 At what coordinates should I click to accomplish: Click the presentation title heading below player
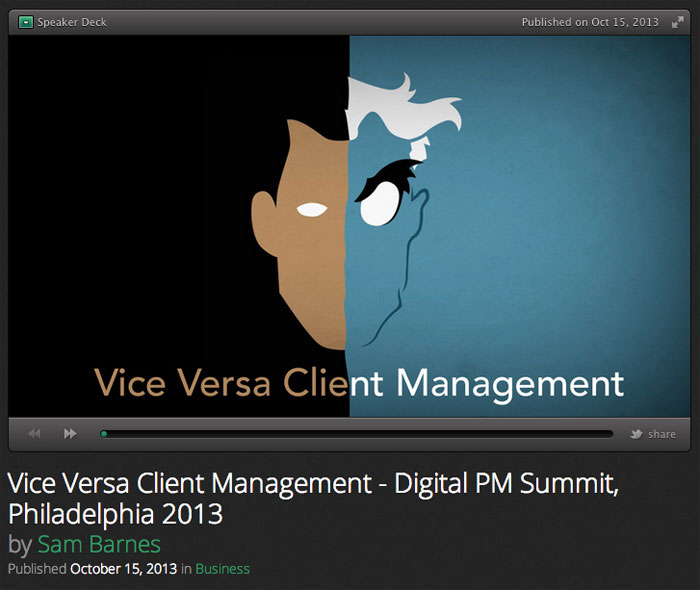[x=313, y=498]
